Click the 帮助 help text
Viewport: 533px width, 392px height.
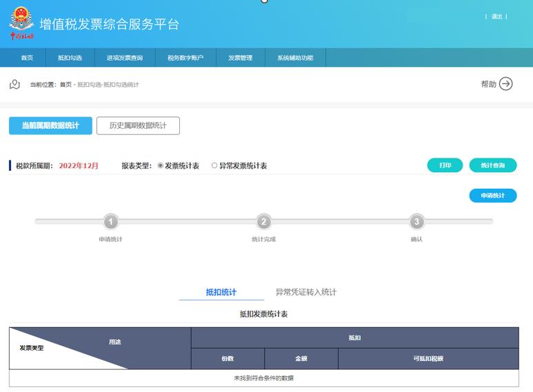[x=489, y=84]
